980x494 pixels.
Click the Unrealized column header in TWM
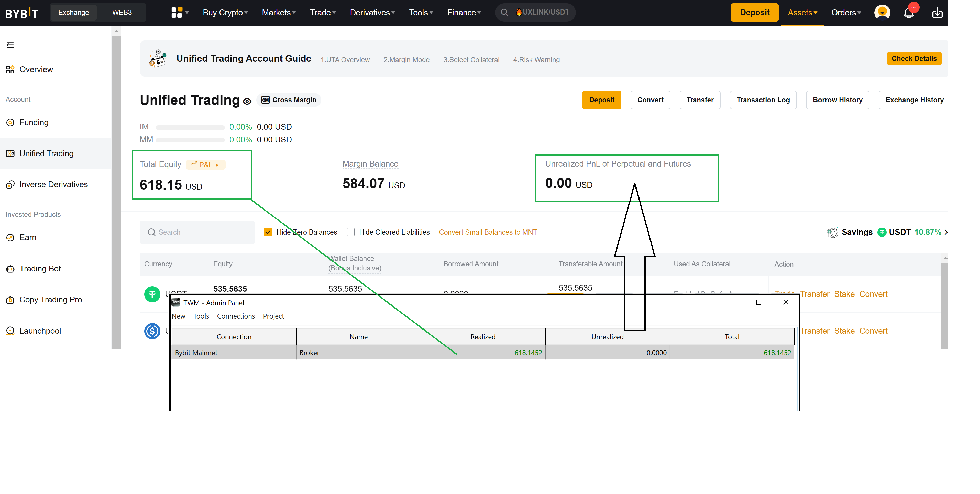pyautogui.click(x=607, y=337)
